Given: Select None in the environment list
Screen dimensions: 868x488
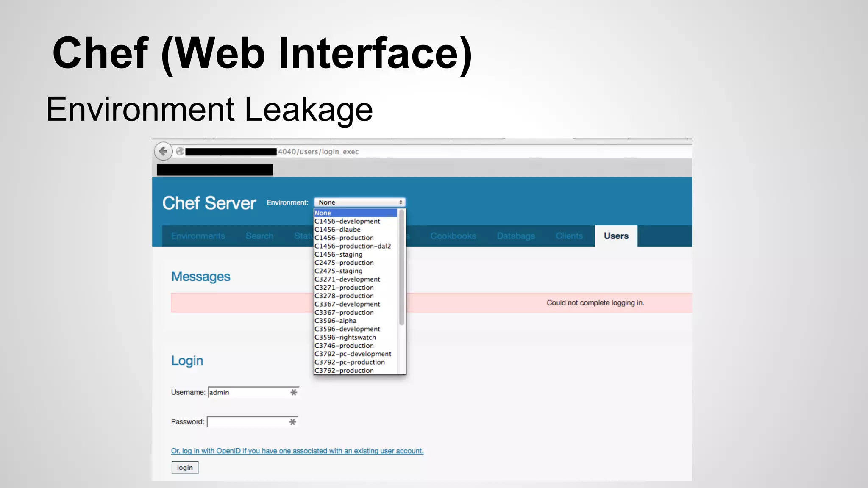Looking at the screenshot, I should pyautogui.click(x=355, y=213).
